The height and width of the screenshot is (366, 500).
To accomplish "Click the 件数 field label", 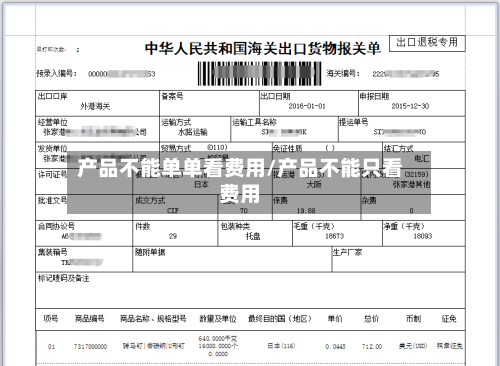I will pyautogui.click(x=142, y=226).
